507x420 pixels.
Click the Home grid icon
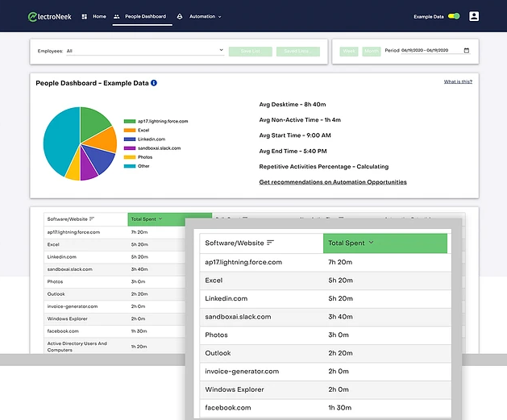pyautogui.click(x=85, y=16)
